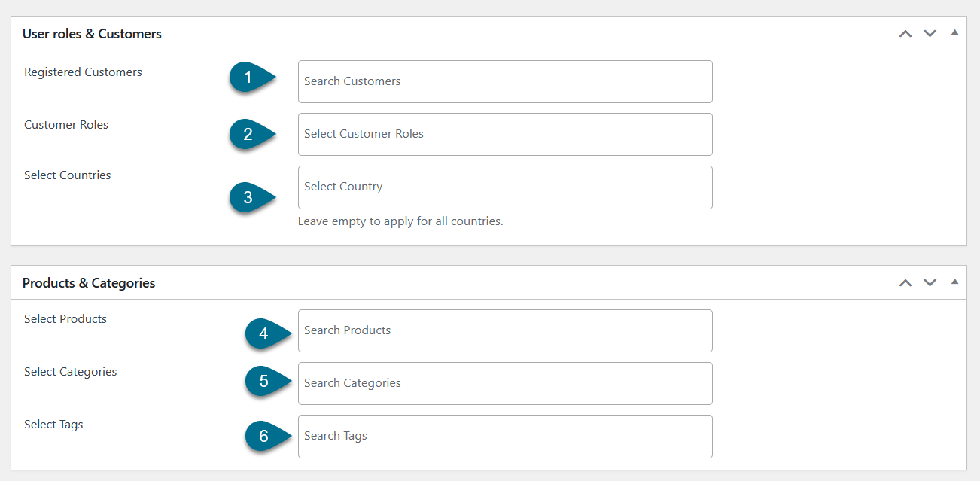The width and height of the screenshot is (980, 481).
Task: Click the number 2 callout marker
Action: click(250, 135)
